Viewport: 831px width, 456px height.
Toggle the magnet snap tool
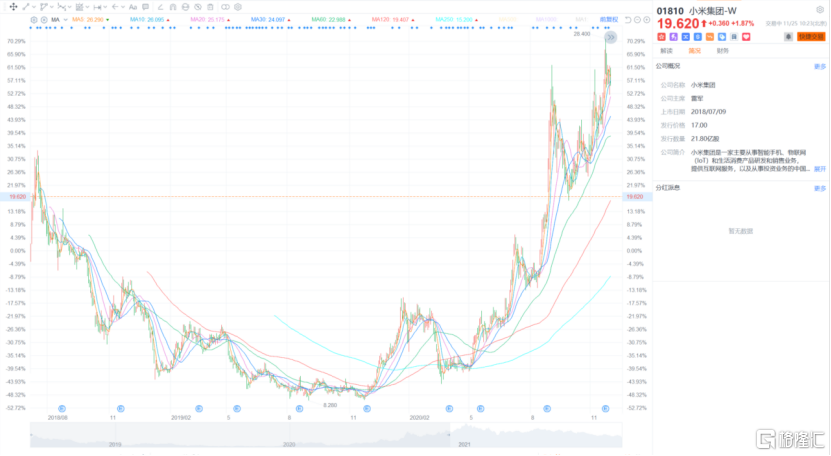point(173,7)
